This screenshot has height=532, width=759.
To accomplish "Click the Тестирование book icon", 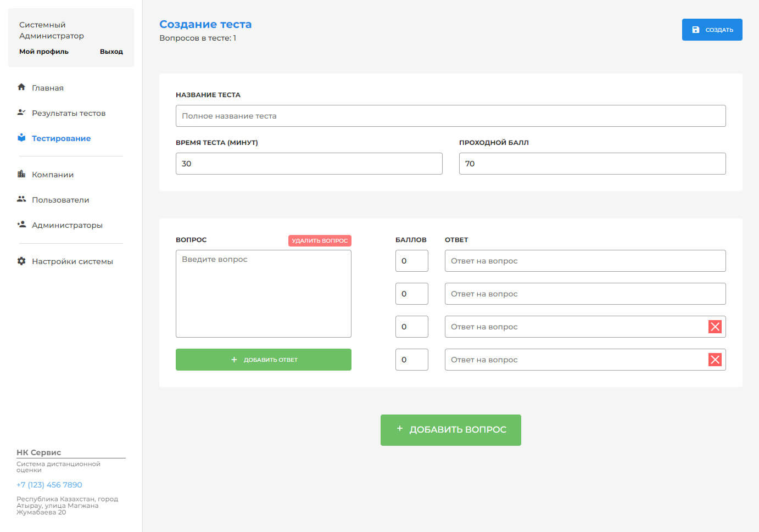I will (x=21, y=137).
